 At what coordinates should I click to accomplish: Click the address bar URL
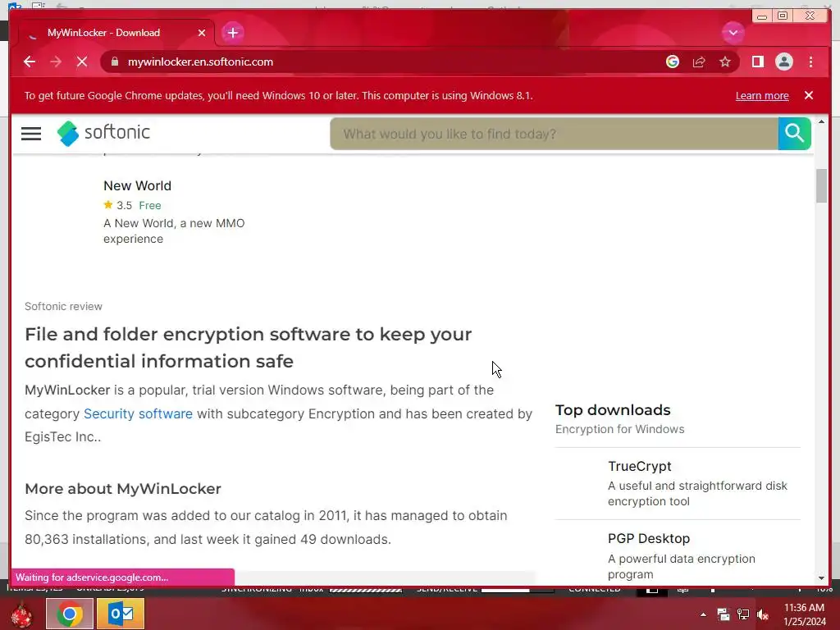(x=200, y=62)
